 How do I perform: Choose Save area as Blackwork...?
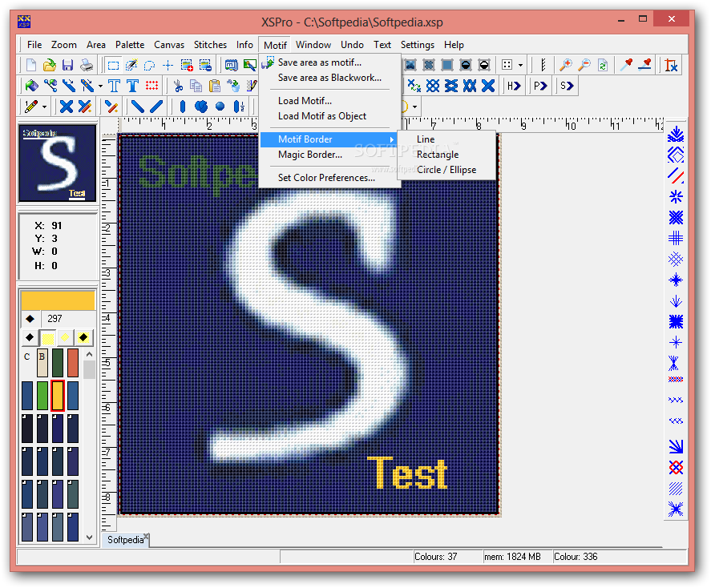(329, 78)
